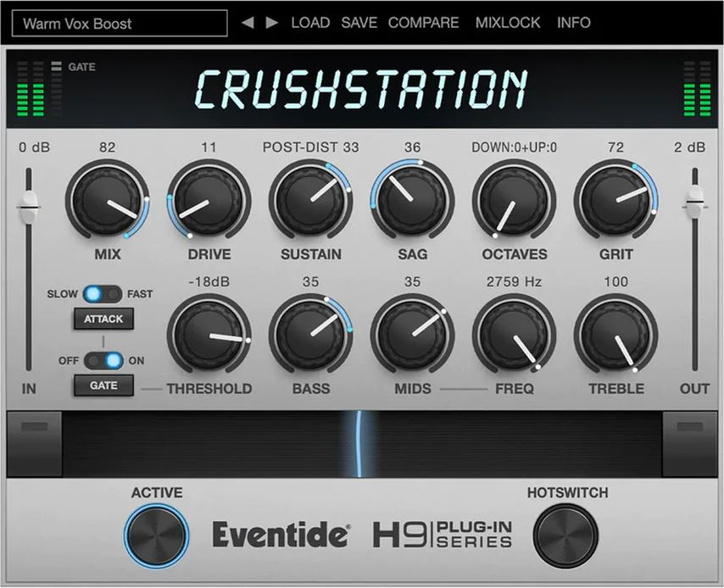This screenshot has width=724, height=588.
Task: Click the THRESHOLD knob
Action: pyautogui.click(x=209, y=334)
